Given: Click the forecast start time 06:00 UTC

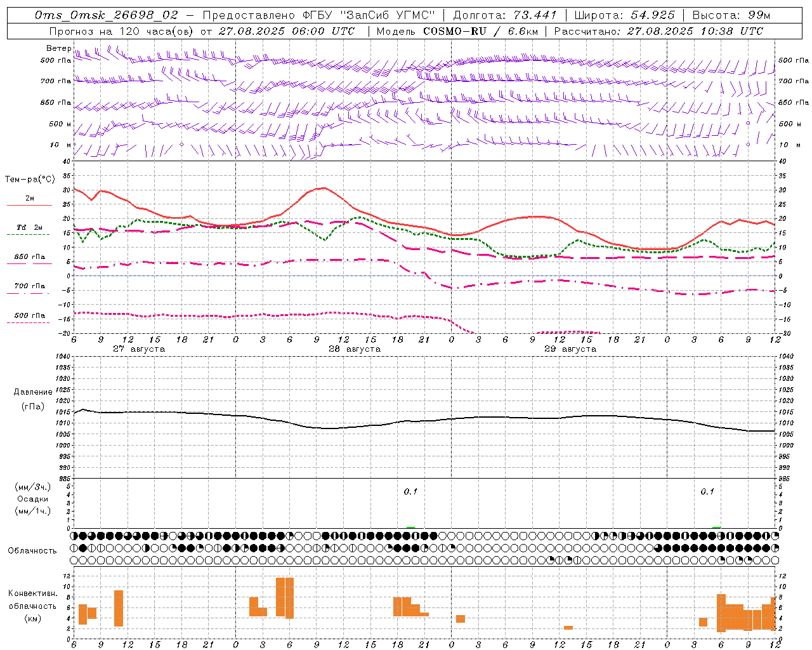Looking at the screenshot, I should click(x=324, y=30).
